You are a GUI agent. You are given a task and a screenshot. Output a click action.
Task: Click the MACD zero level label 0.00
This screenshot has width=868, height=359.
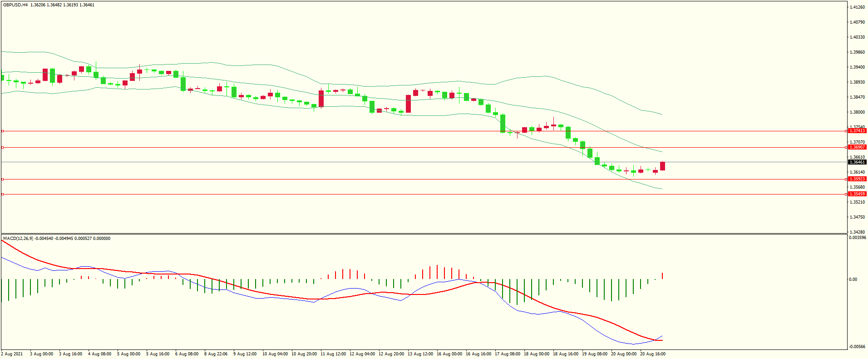(x=853, y=279)
